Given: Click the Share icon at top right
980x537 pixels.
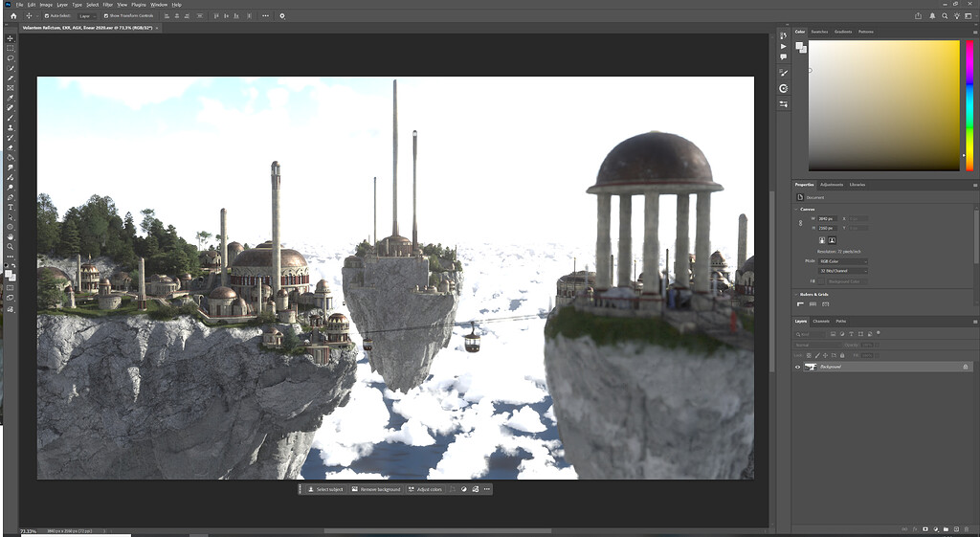Looking at the screenshot, I should [918, 15].
